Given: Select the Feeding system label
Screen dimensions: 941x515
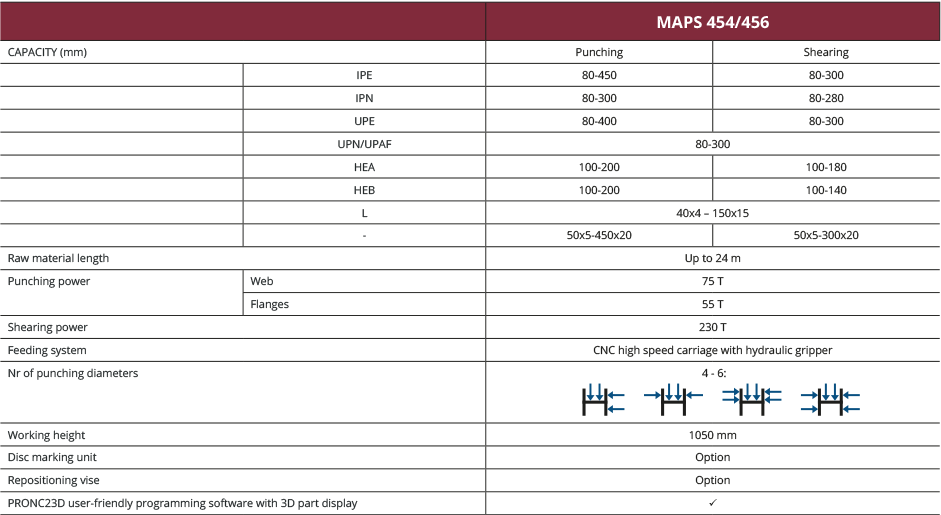Looking at the screenshot, I should [x=47, y=350].
